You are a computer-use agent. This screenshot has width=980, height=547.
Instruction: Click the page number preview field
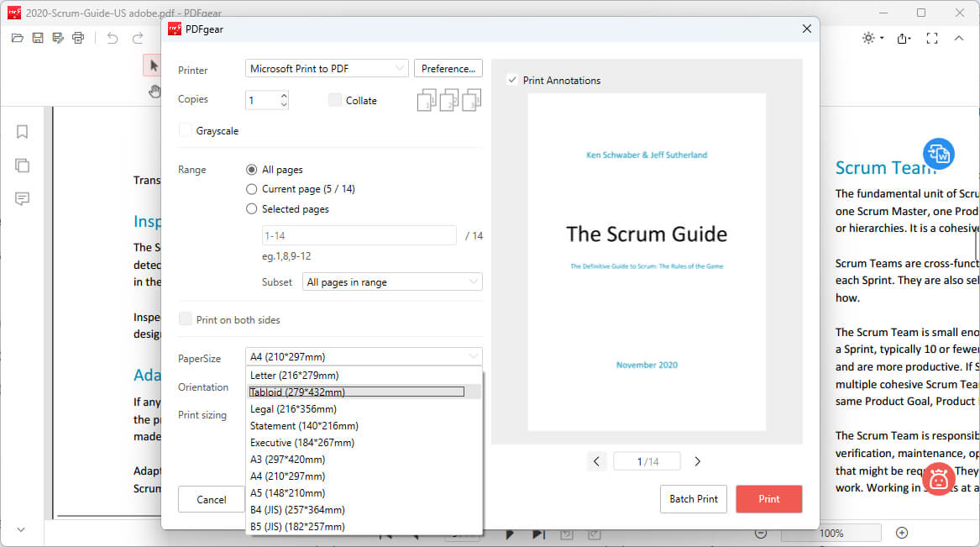[647, 461]
